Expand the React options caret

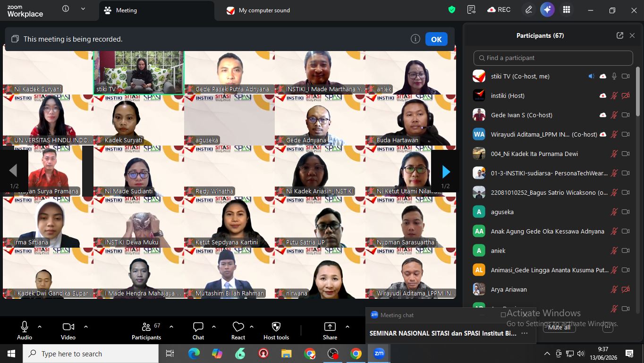point(252,327)
